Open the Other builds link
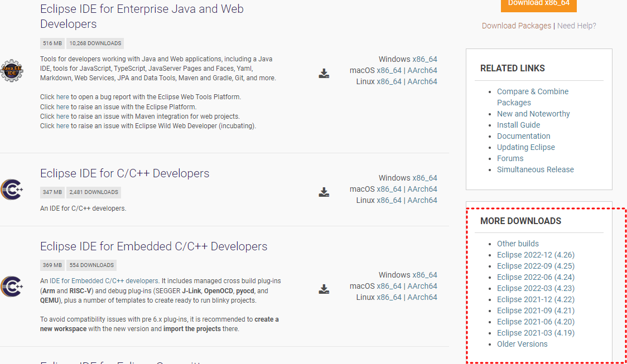The height and width of the screenshot is (364, 627). [x=518, y=244]
